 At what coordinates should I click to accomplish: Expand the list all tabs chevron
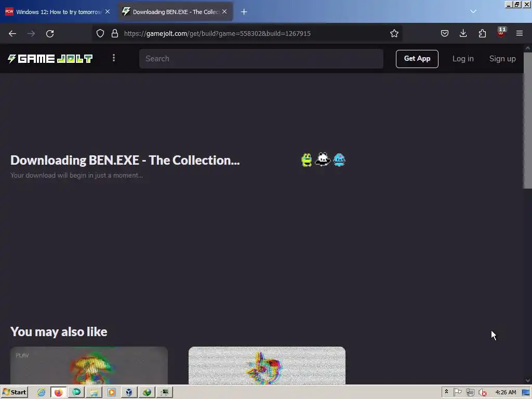pos(473,11)
